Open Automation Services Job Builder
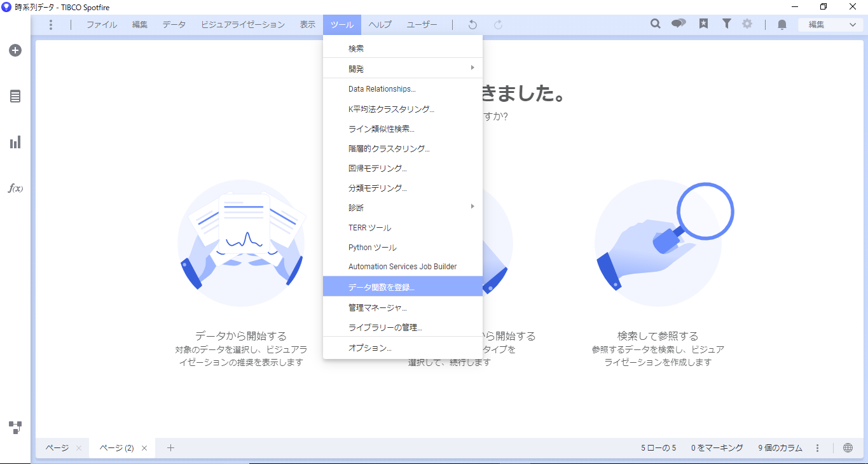868x464 pixels. pyautogui.click(x=403, y=267)
